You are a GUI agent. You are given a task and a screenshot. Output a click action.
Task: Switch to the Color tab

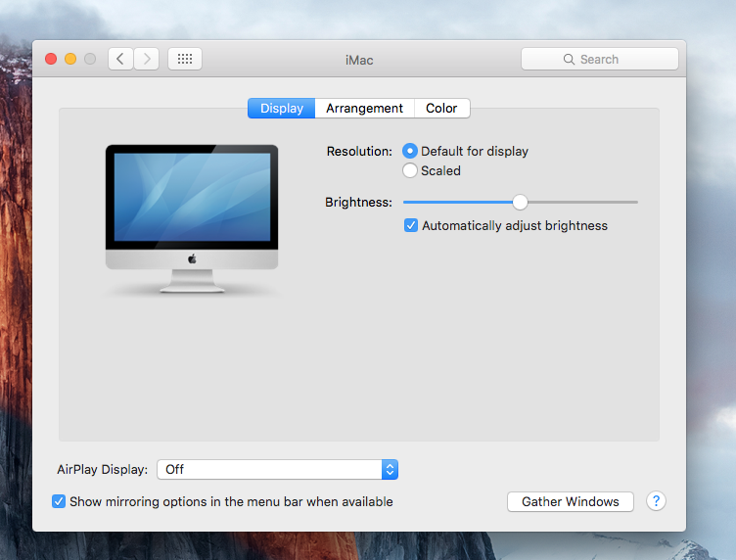tap(441, 109)
